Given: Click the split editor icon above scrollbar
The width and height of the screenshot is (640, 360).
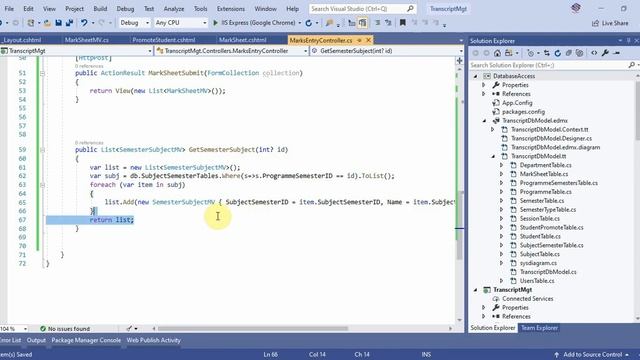Looking at the screenshot, I should click(459, 60).
